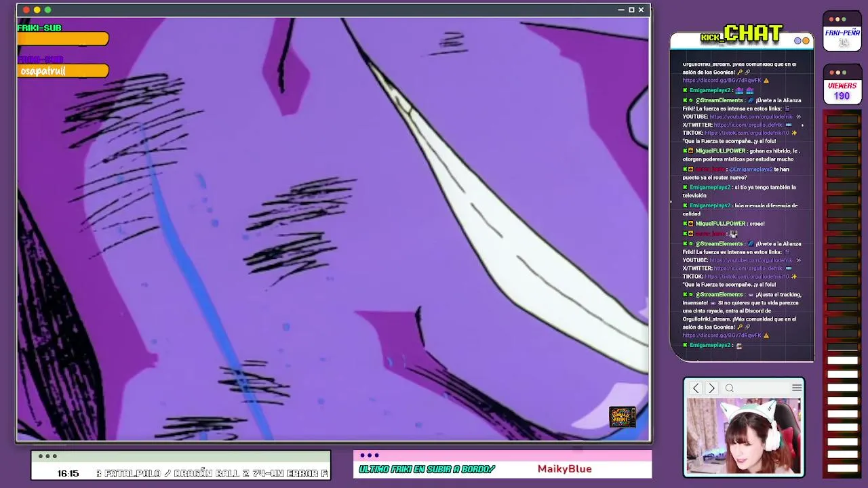868x488 pixels.
Task: Click the osapatrull subscriber label
Action: 43,71
